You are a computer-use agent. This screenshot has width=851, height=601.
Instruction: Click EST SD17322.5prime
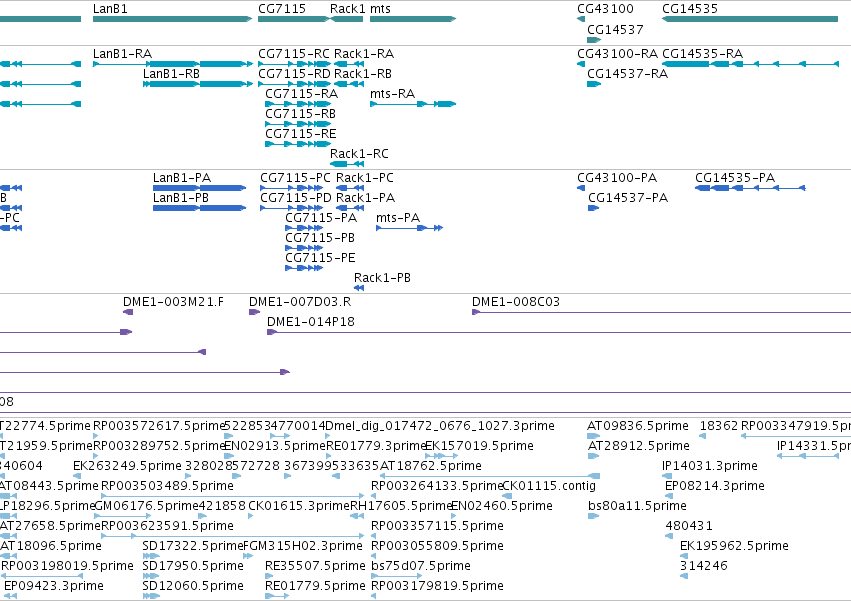coord(151,556)
